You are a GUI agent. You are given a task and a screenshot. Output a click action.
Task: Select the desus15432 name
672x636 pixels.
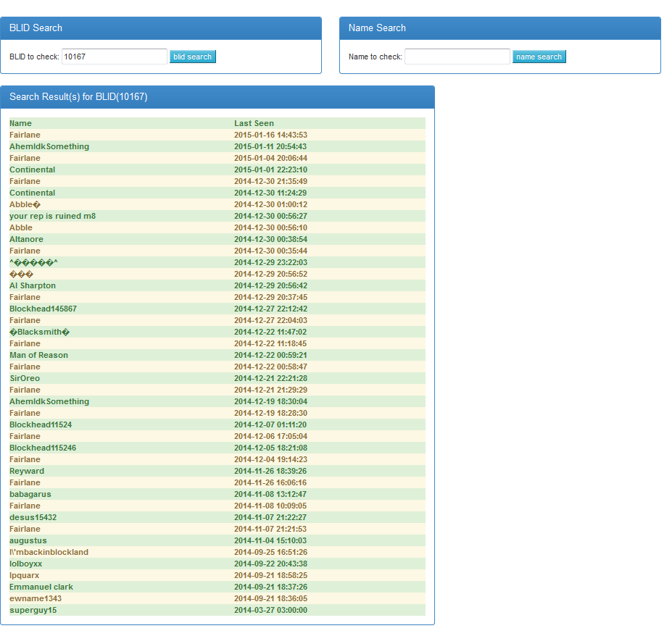point(33,517)
